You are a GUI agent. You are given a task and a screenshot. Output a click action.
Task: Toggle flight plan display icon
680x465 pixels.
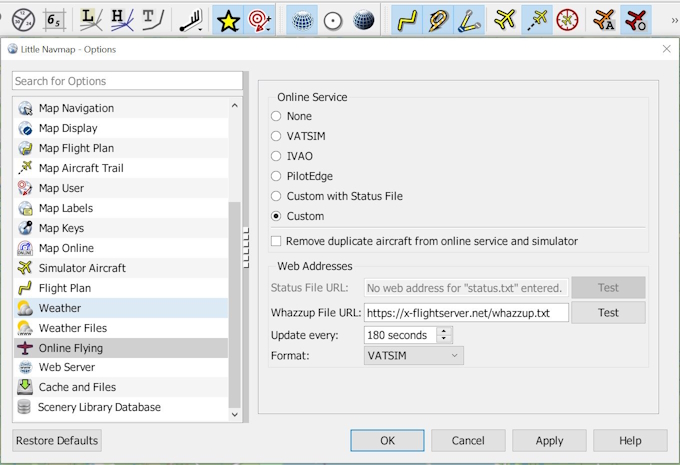coord(407,20)
